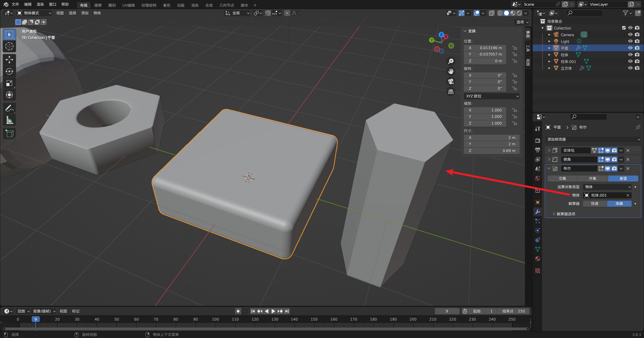Screen dimensions: 644x338
Task: Open the 全局 orientation dropdown
Action: (x=237, y=13)
